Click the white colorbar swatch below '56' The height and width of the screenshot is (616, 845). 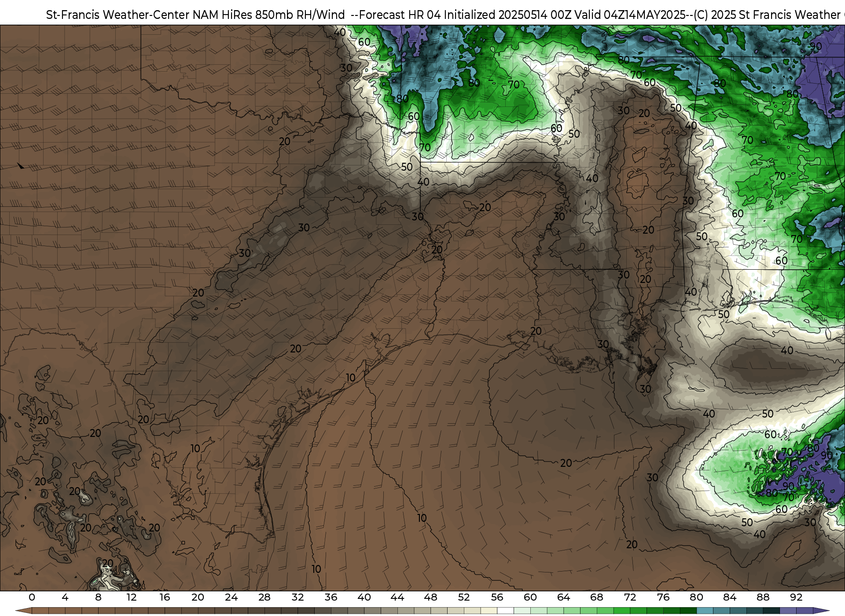(x=505, y=611)
